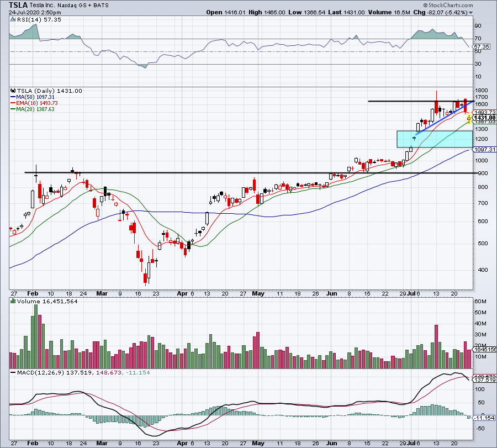Screen dimensions: 497x448
Task: Click the 1600 price axis label
Action: click(x=481, y=104)
